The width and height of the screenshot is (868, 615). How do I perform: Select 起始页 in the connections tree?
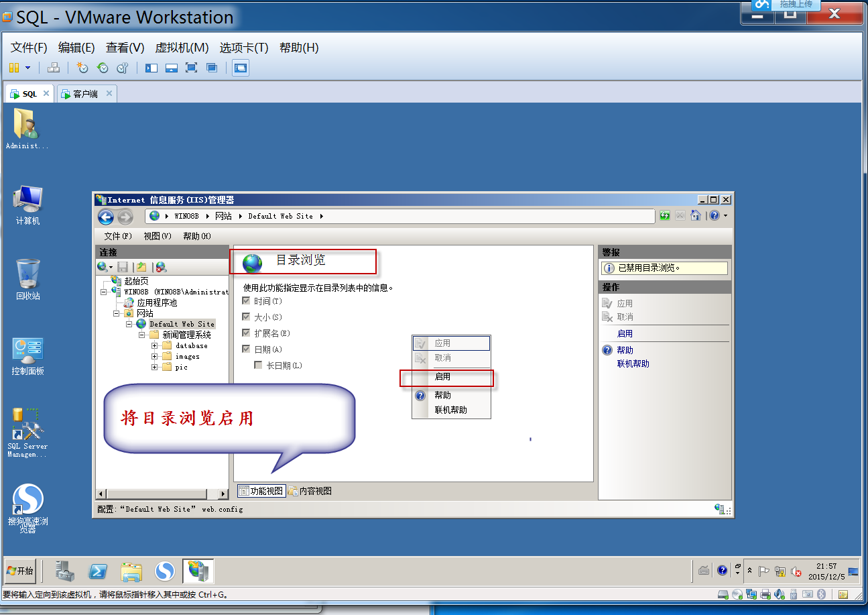[x=136, y=281]
